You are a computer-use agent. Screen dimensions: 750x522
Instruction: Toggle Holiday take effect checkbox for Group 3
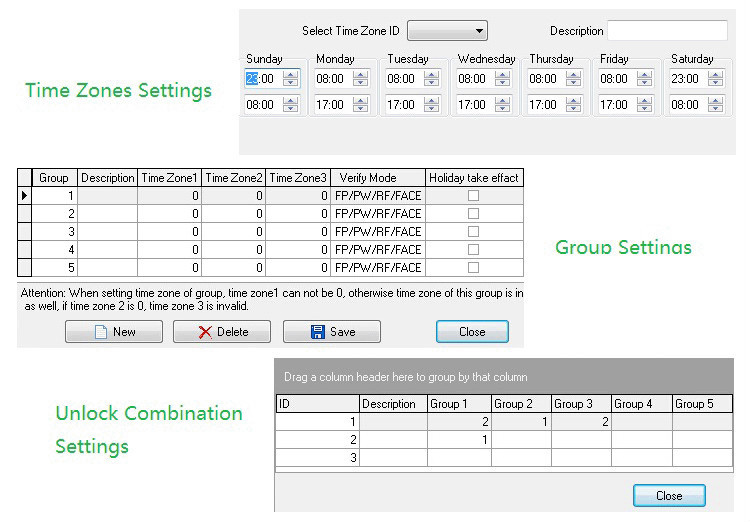coord(473,232)
